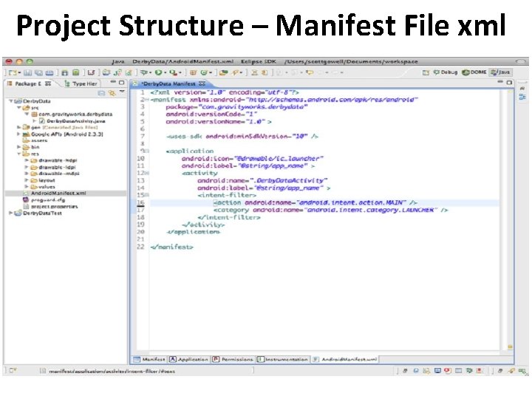This screenshot has width=532, height=399.
Task: Toggle folding marker at line 15 intent-filter
Action: (x=148, y=195)
